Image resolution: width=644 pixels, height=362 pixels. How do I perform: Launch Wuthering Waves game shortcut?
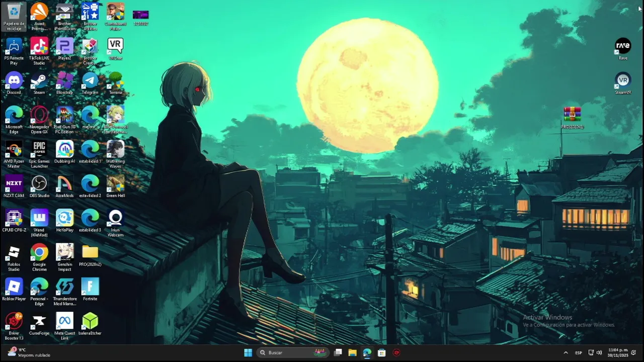(x=115, y=154)
